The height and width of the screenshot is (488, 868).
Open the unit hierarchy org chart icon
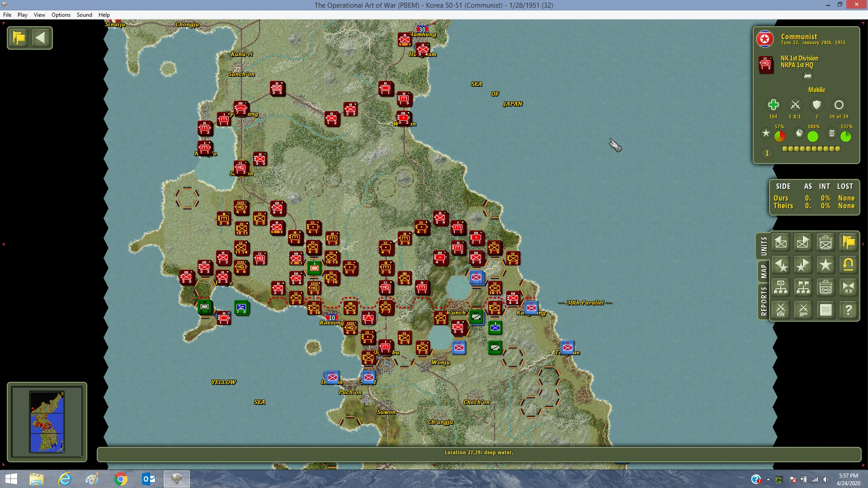pos(781,287)
